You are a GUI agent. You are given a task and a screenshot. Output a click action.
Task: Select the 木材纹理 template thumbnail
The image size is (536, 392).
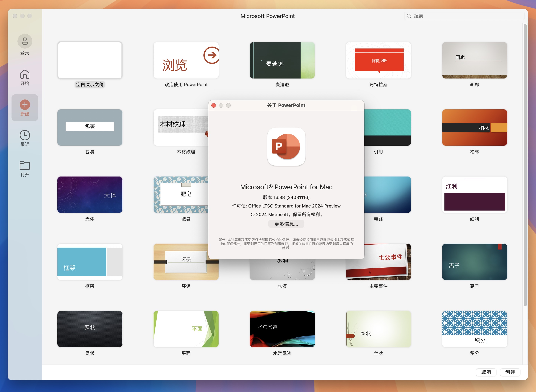181,128
